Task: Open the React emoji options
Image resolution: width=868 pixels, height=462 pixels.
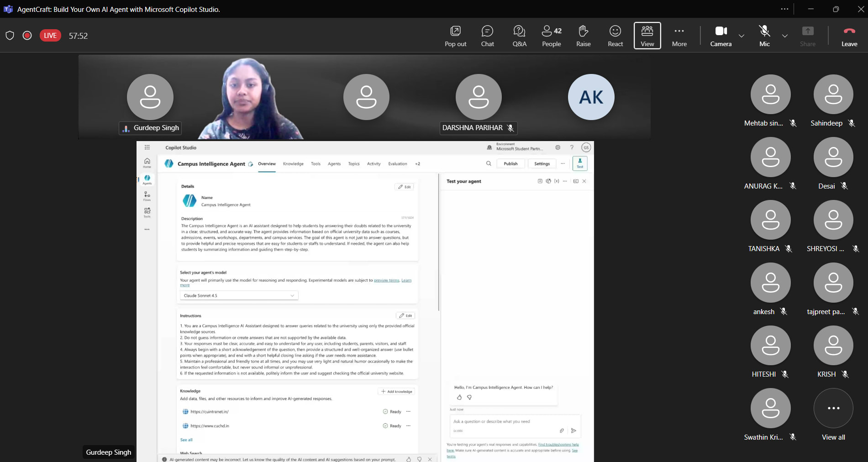Action: pos(615,36)
